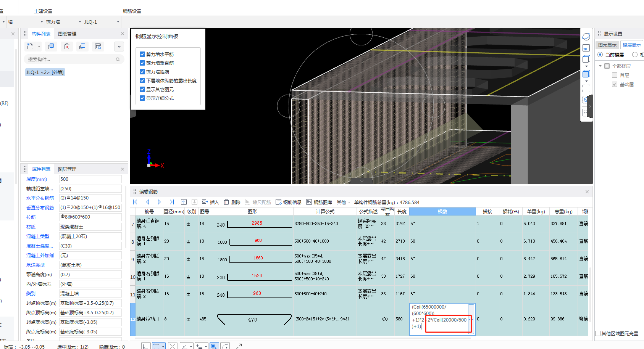The height and width of the screenshot is (349, 644).
Task: Click the search magnifier in component search box
Action: (x=118, y=60)
